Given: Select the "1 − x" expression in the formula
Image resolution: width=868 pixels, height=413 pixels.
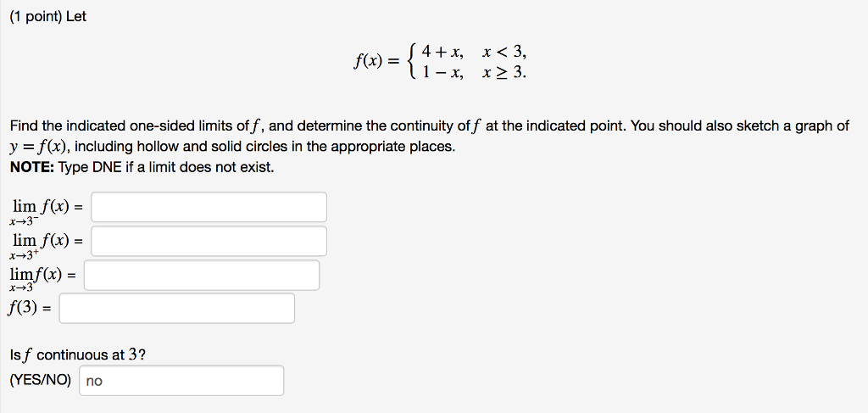Looking at the screenshot, I should (442, 73).
